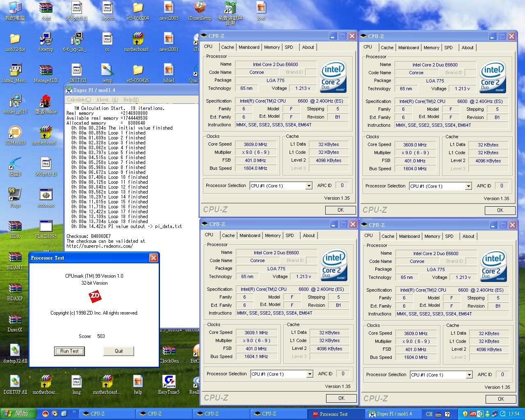Close the Processor Test dialog
The image size is (525, 420).
(x=153, y=258)
